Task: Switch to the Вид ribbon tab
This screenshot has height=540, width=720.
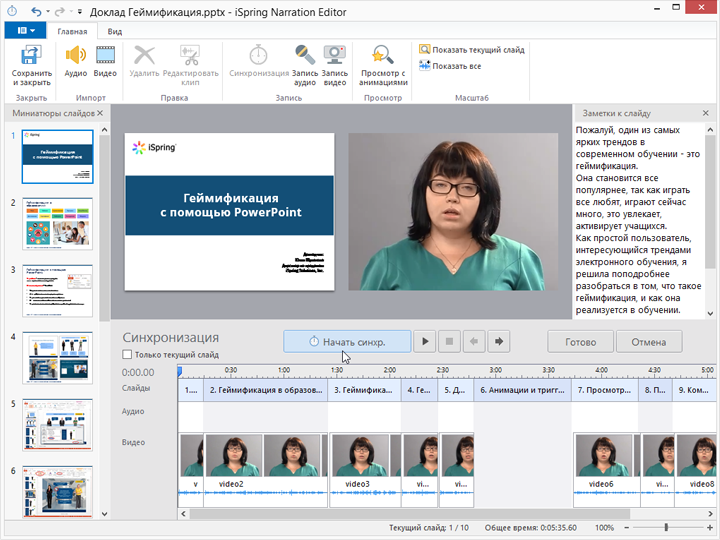Action: pos(115,31)
